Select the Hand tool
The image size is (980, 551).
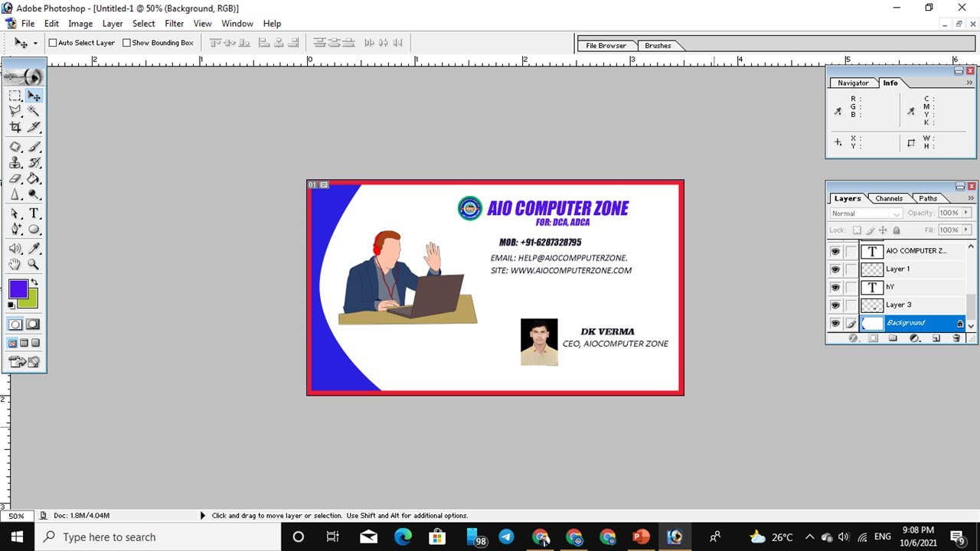(x=15, y=264)
